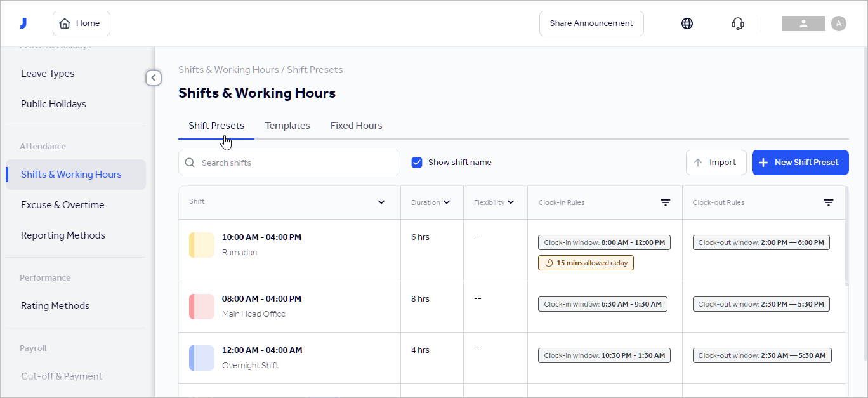Click the clock icon on 15 mins badge

click(548, 262)
